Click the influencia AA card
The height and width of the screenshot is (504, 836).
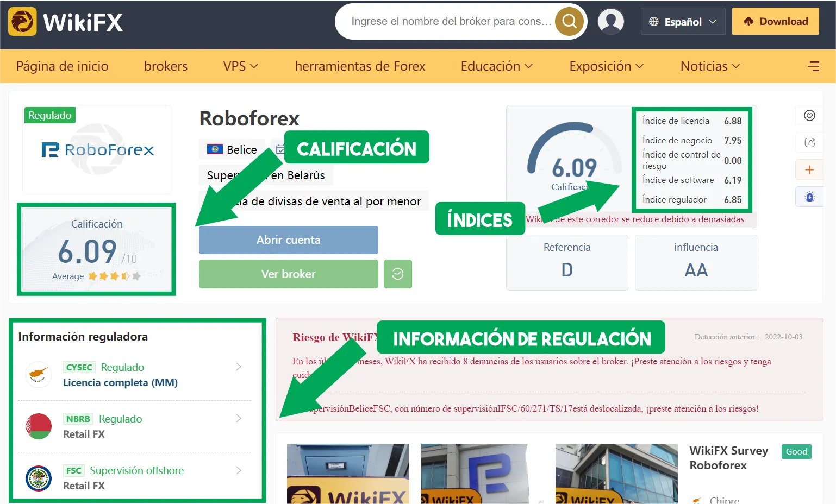[x=696, y=262]
